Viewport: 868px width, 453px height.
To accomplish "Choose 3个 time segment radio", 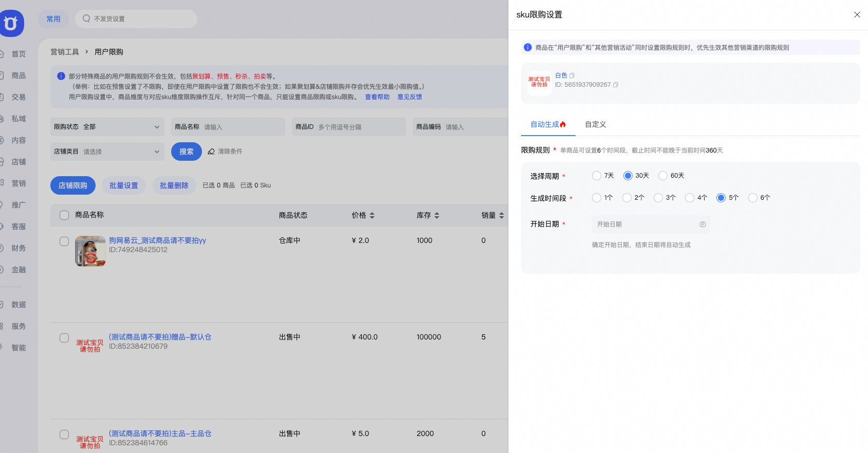I will click(x=658, y=198).
